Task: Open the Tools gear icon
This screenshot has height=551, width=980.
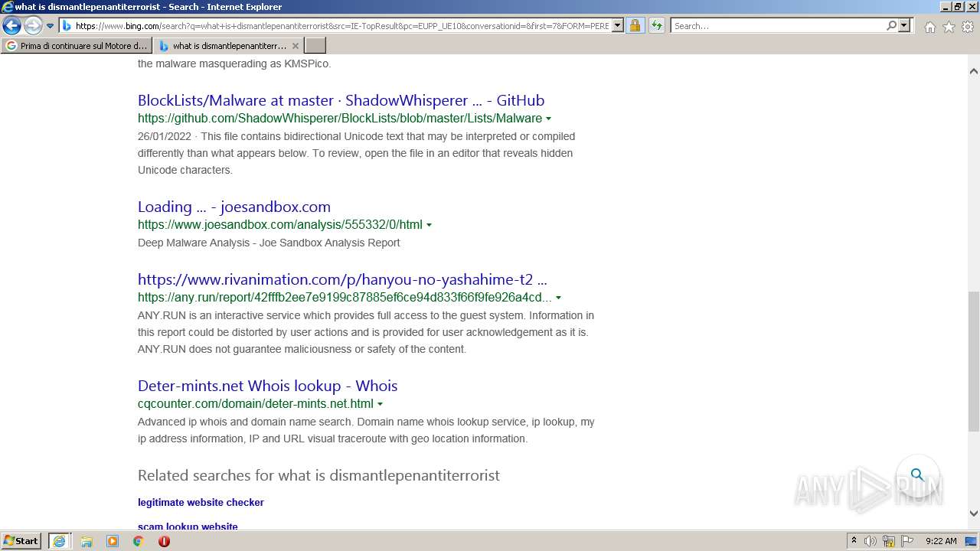Action: pyautogui.click(x=968, y=27)
